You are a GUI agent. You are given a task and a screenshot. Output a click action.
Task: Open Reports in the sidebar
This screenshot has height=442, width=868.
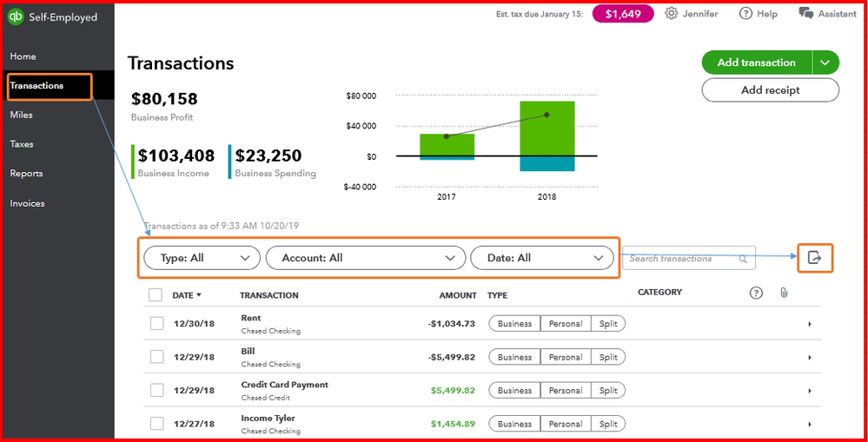(26, 173)
